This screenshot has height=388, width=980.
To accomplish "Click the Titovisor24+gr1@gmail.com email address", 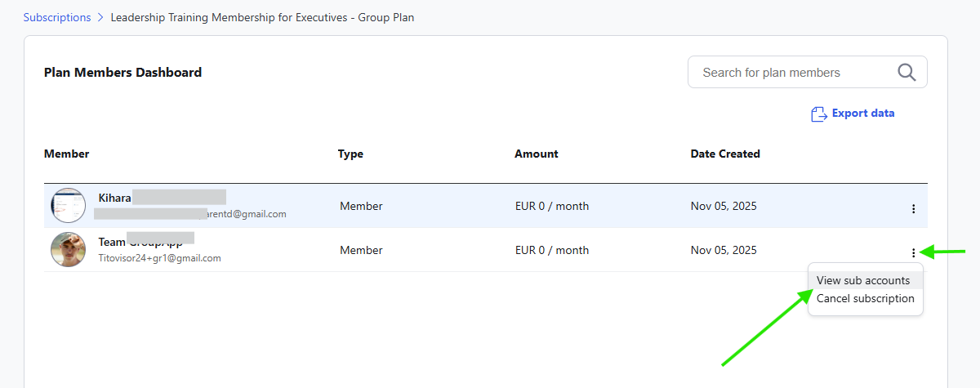I will [x=159, y=258].
